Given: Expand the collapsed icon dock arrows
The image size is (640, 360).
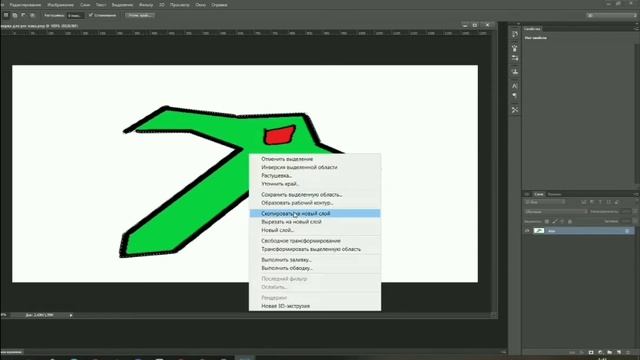Looking at the screenshot, I should tap(518, 24).
